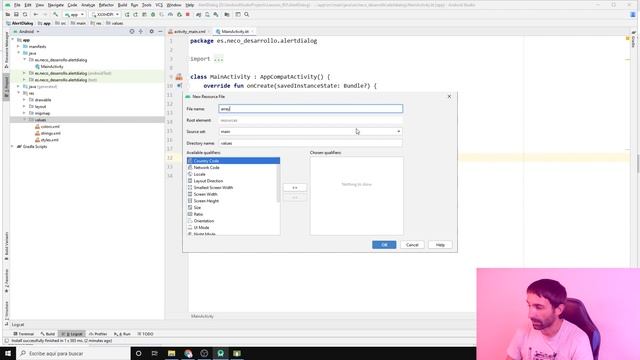Open the device selector dropdown
Viewport: 640px width, 360px height.
pyautogui.click(x=105, y=14)
